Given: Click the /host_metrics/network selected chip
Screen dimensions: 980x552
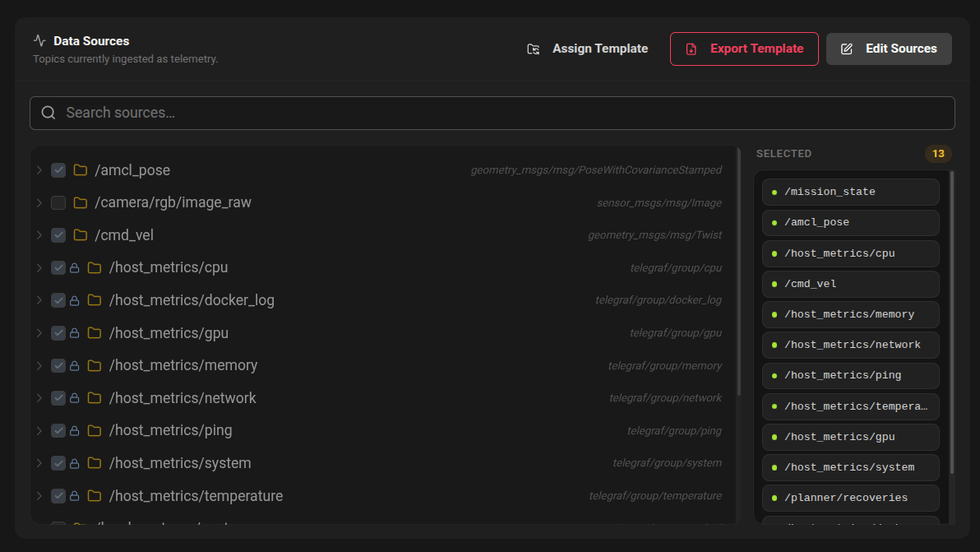Looking at the screenshot, I should (x=851, y=345).
